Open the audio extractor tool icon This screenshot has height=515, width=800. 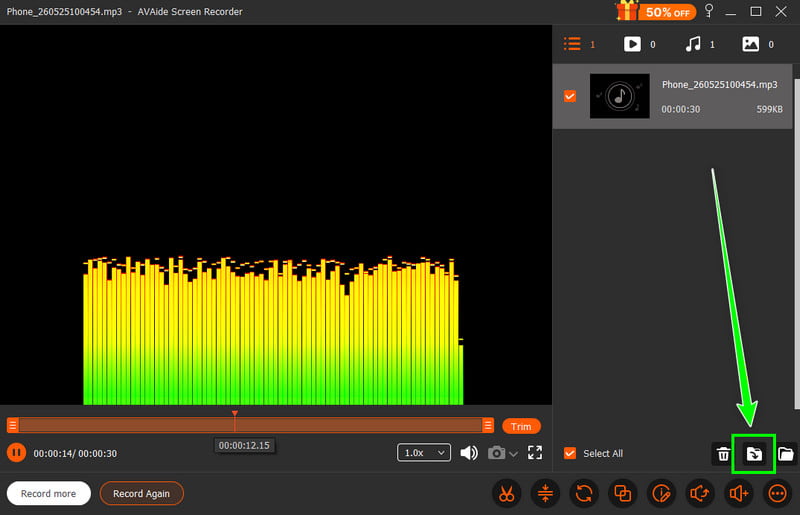(700, 494)
